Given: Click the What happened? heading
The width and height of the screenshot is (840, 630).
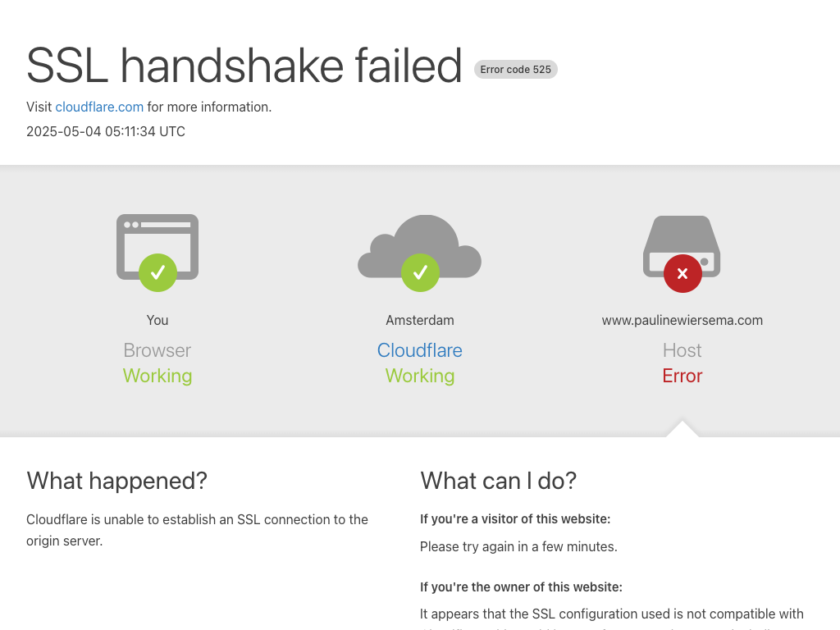Looking at the screenshot, I should [116, 481].
